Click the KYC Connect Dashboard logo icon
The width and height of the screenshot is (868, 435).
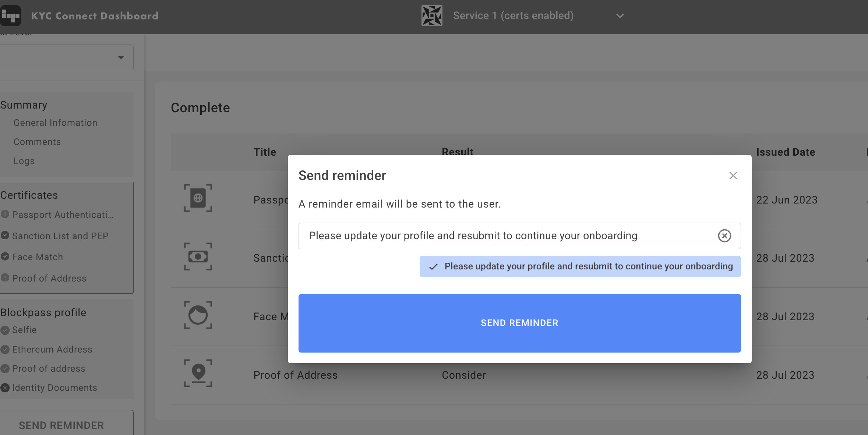pos(10,15)
